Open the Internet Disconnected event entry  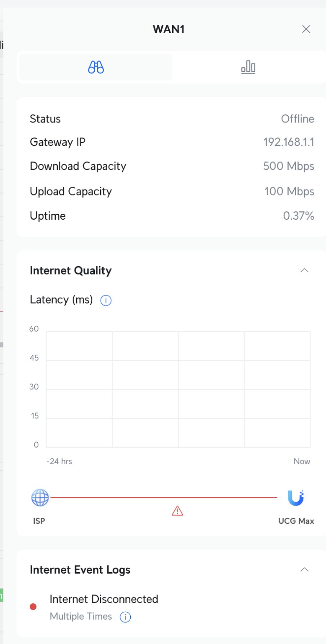[103, 599]
